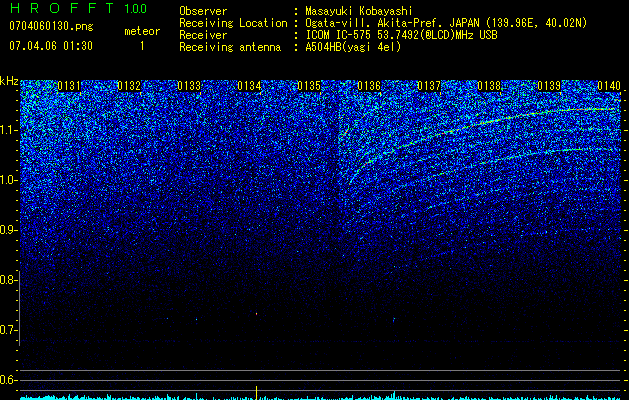Click the 0132 time marker
This screenshot has width=629, height=400.
129,86
